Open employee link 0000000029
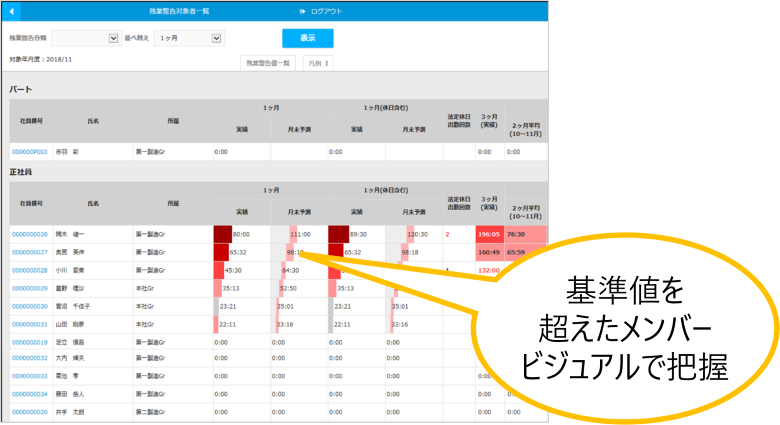780x425 pixels. [x=30, y=288]
